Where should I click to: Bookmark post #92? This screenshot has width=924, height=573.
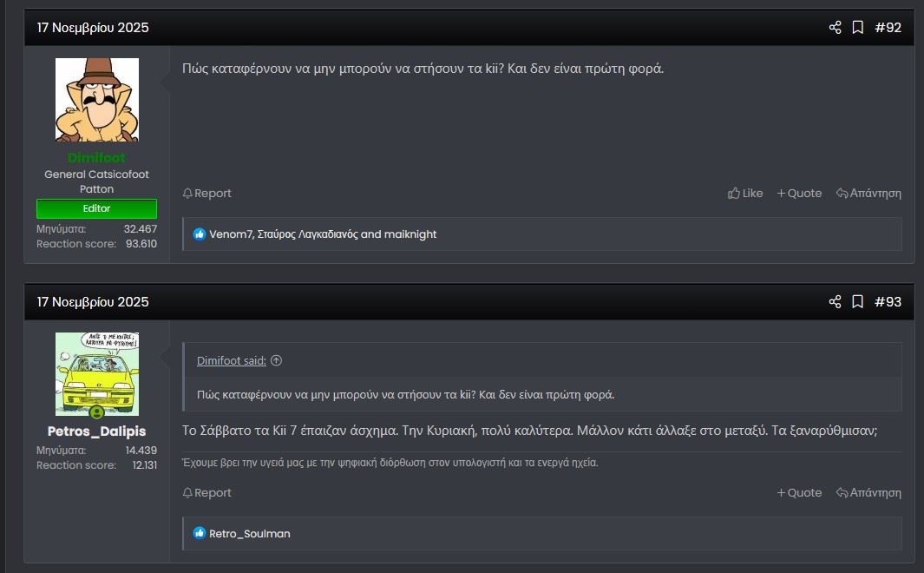[857, 28]
